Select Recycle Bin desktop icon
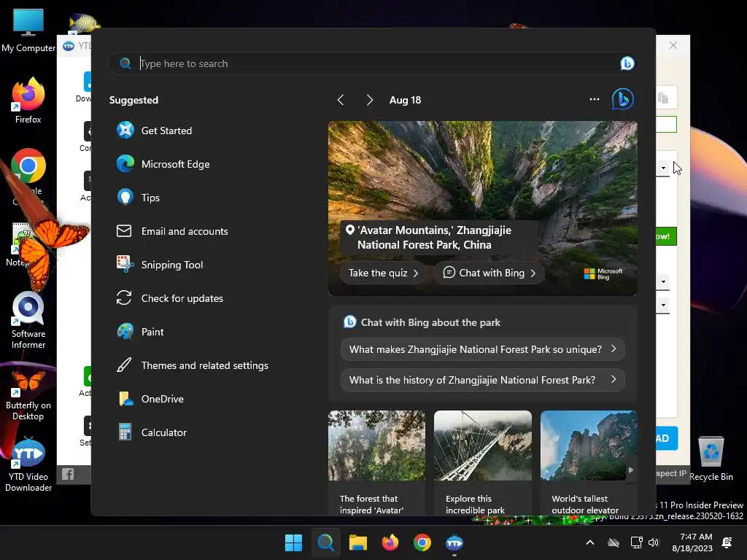 [711, 459]
